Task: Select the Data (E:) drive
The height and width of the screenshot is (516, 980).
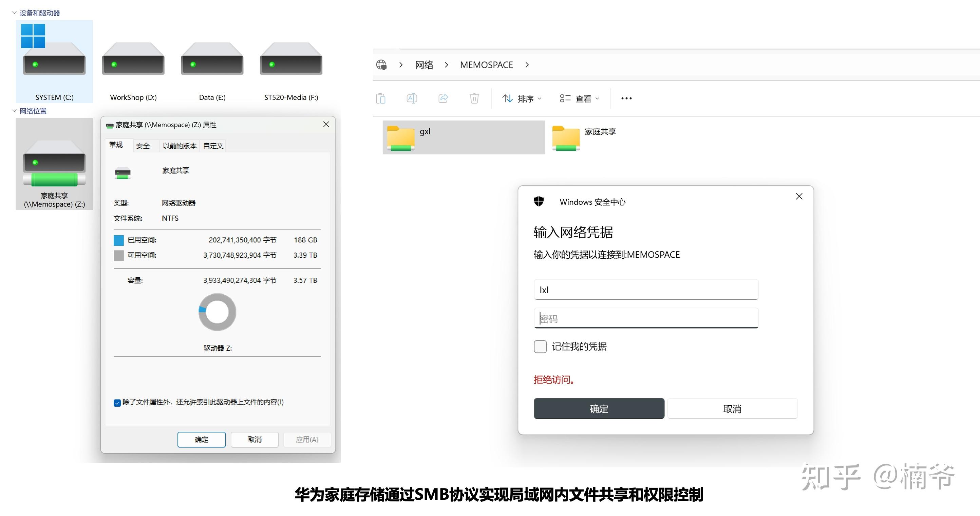Action: (x=212, y=71)
